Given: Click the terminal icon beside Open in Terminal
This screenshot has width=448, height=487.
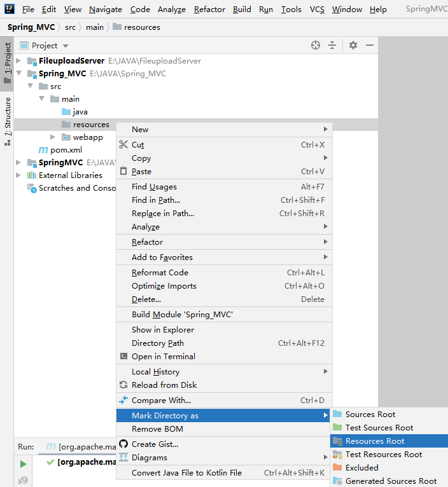Looking at the screenshot, I should point(123,356).
